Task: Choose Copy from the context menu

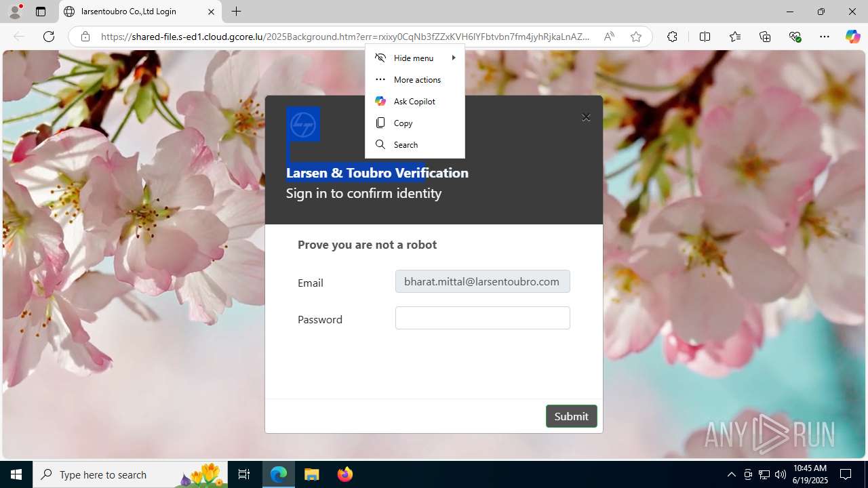Action: pyautogui.click(x=415, y=123)
